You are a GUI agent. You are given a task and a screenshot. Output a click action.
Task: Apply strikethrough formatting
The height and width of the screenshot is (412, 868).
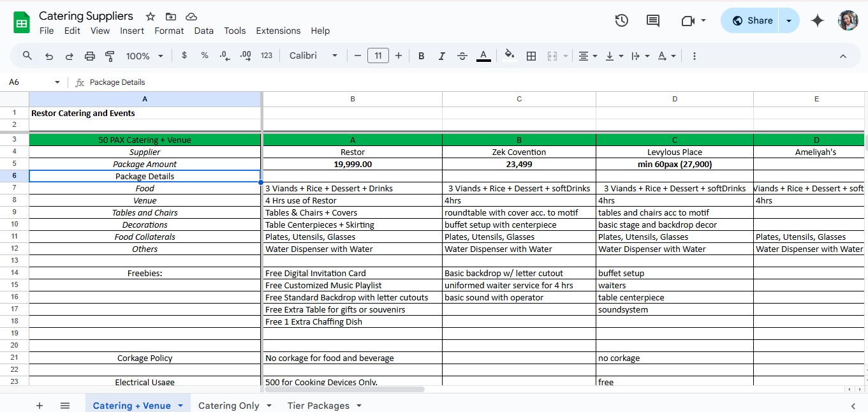pyautogui.click(x=462, y=56)
